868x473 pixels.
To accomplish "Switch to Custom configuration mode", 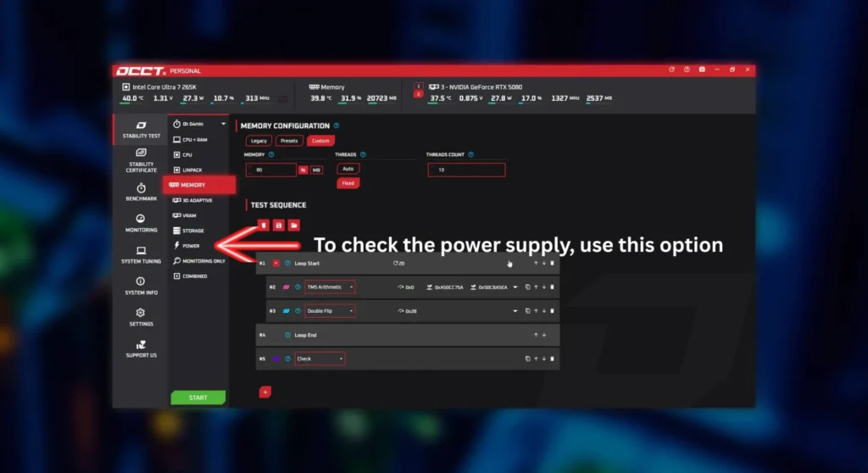I will 320,141.
